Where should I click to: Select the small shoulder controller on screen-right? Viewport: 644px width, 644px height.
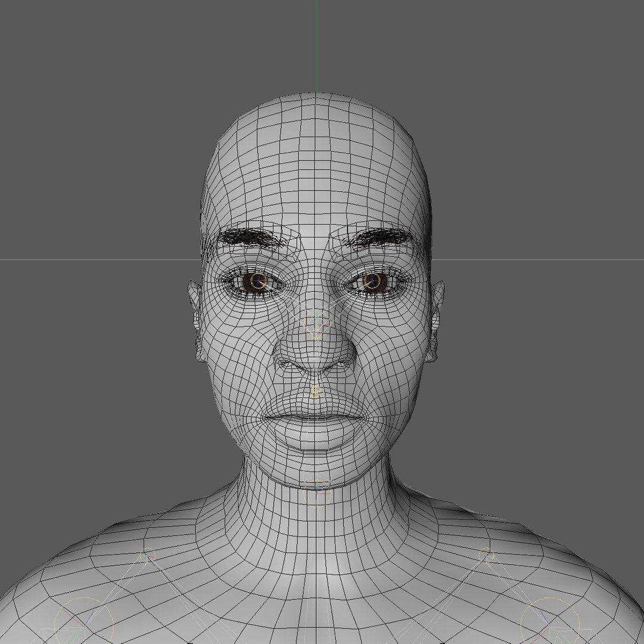tap(487, 556)
